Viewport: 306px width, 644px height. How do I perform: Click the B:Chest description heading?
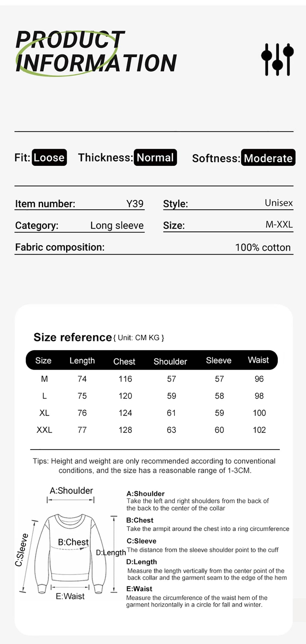point(140,520)
